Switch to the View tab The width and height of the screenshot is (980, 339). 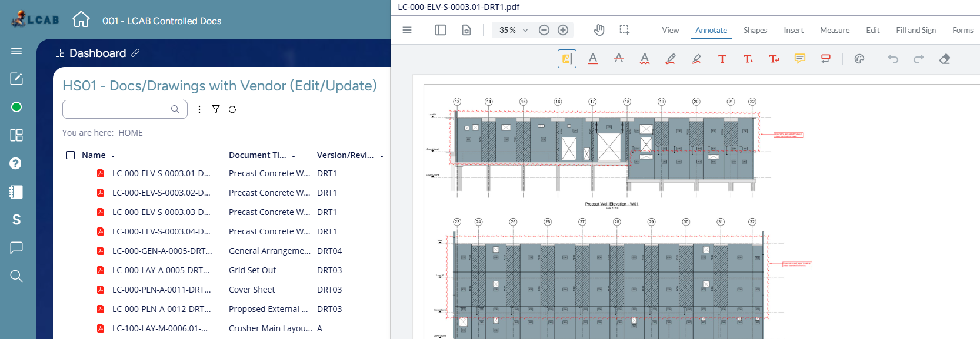[670, 30]
